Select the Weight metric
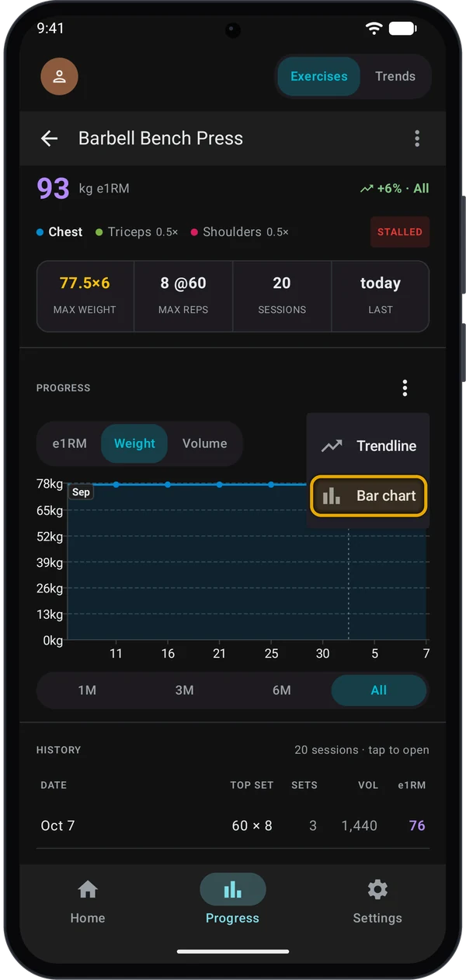Viewport: 466px width, 980px height. coord(134,443)
